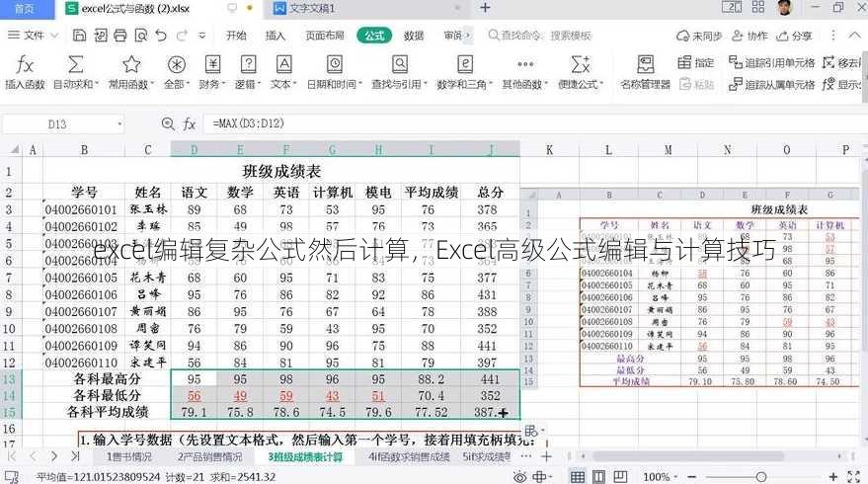The image size is (868, 484).
Task: Switch to the 页面布局 ribbon tab
Action: 325,36
